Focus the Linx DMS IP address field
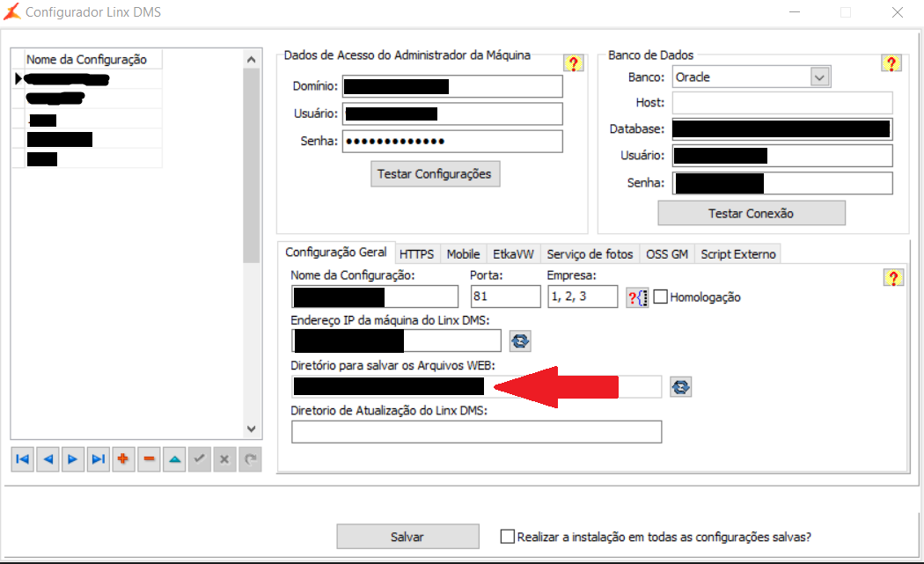Image resolution: width=924 pixels, height=564 pixels. pos(396,341)
